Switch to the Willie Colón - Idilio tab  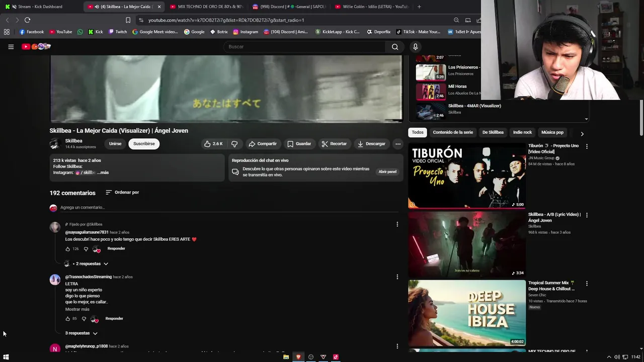(x=371, y=7)
